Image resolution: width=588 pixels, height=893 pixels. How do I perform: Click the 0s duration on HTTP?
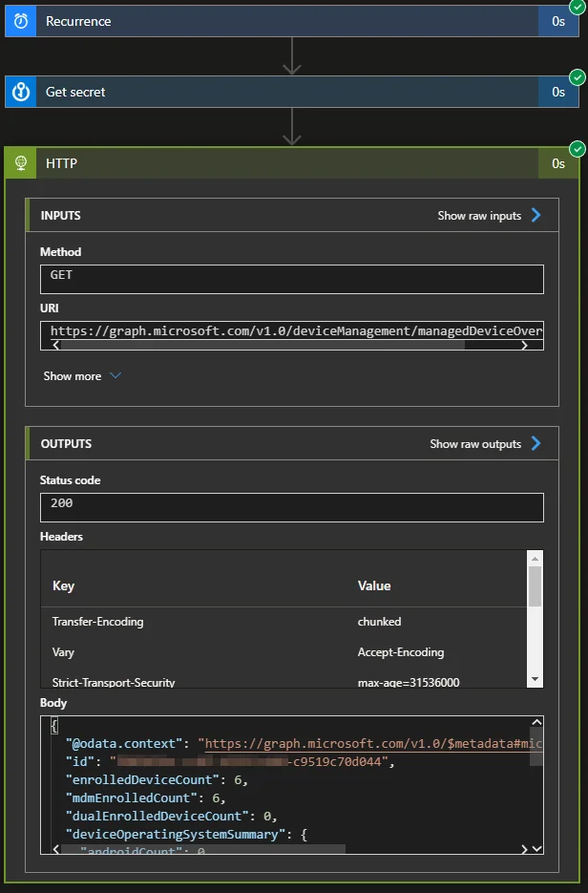[558, 163]
